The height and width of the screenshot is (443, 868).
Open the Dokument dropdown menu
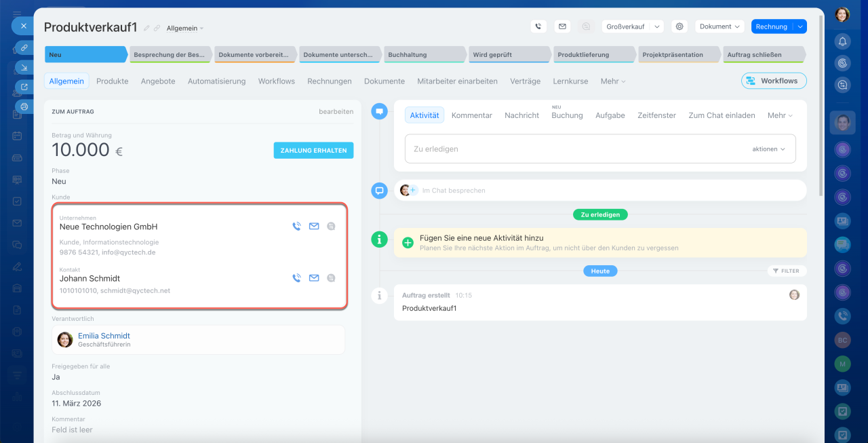tap(719, 26)
